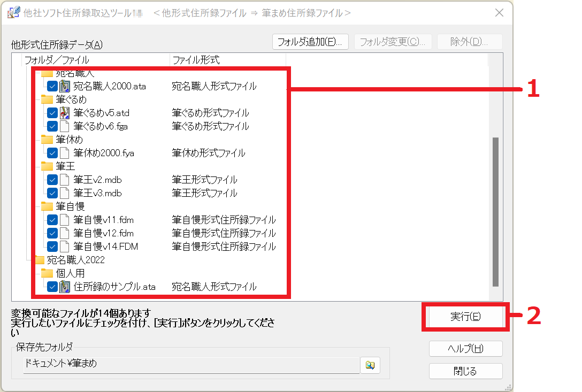Click the file list vertical scrollbar thumb
The image size is (582, 392).
pos(495,212)
